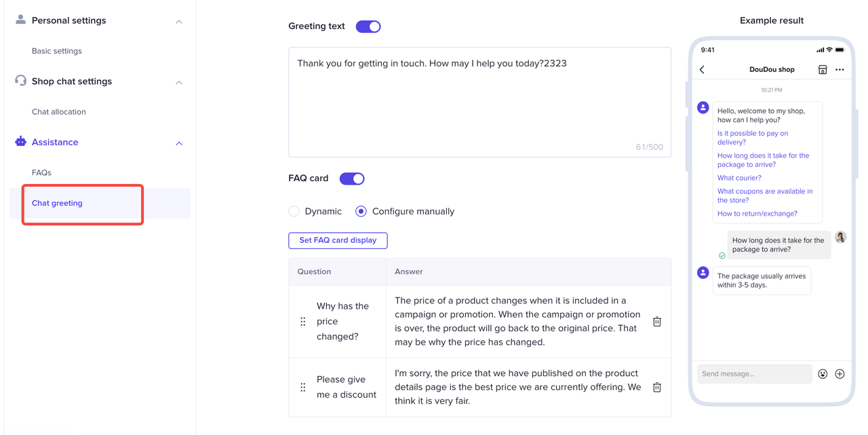This screenshot has width=868, height=435.
Task: Open the FAQs menu item
Action: (41, 173)
